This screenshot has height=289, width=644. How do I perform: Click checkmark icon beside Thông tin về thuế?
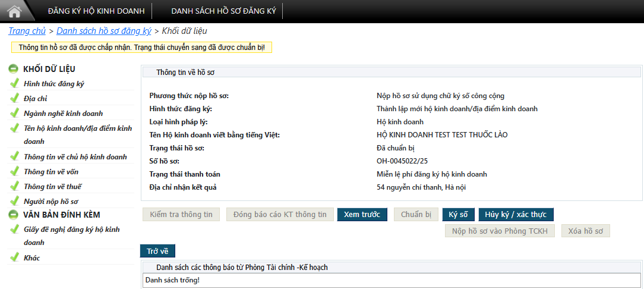coord(15,186)
